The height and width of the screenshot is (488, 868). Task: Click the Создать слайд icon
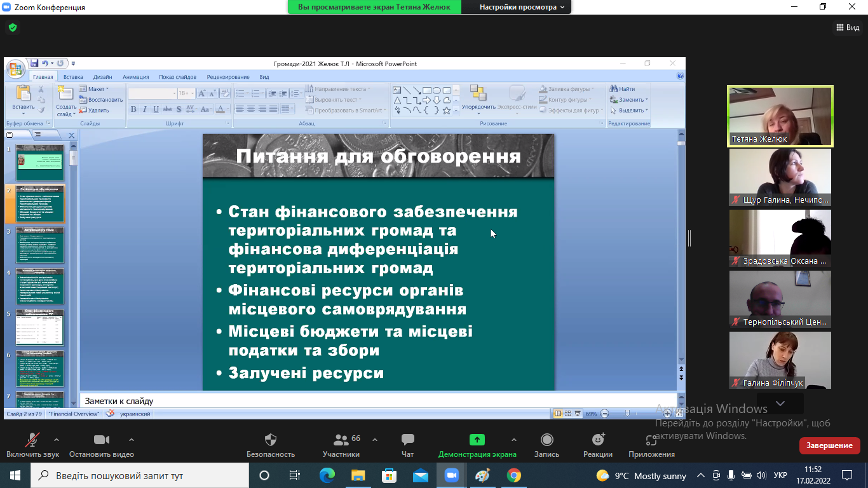[x=65, y=93]
